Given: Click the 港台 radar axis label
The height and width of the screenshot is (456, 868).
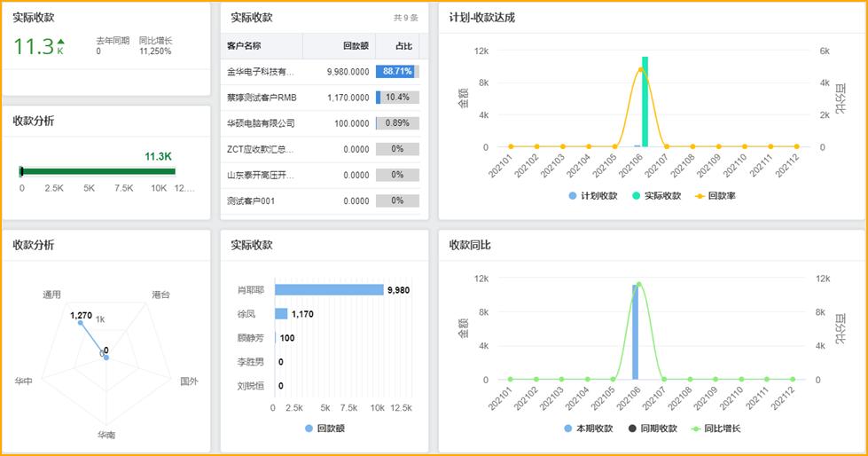Looking at the screenshot, I should coord(161,295).
